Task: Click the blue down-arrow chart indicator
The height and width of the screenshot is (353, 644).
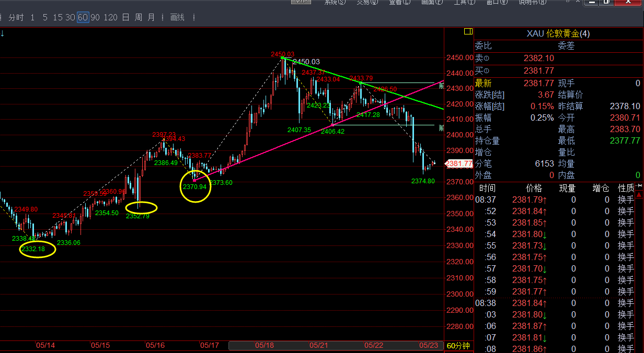Action: (3, 33)
